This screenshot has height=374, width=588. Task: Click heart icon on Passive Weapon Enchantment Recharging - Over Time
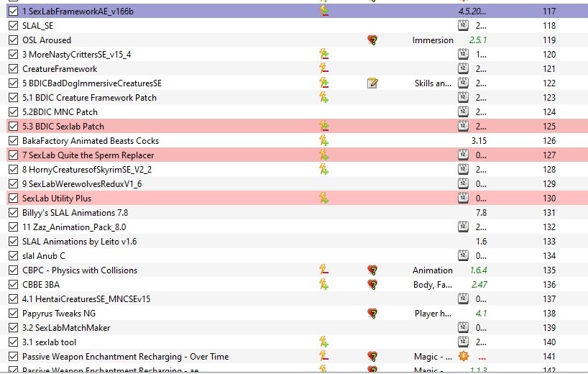tap(372, 356)
